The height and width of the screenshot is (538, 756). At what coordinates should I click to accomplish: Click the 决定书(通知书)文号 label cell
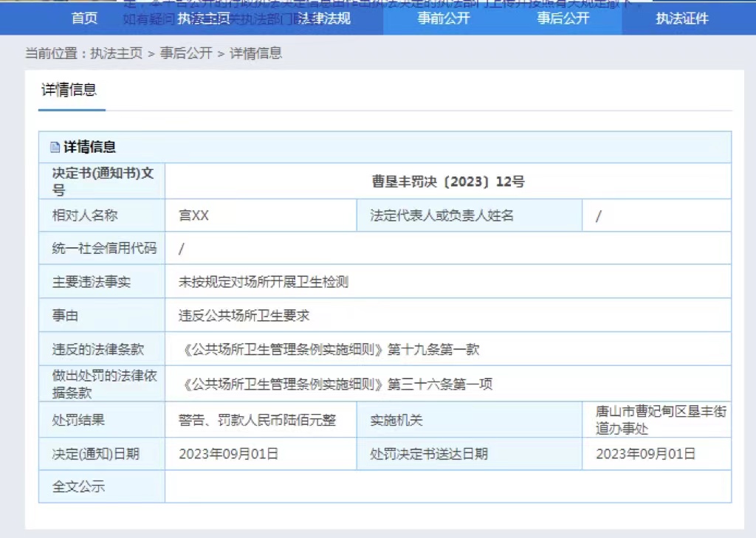(x=102, y=182)
